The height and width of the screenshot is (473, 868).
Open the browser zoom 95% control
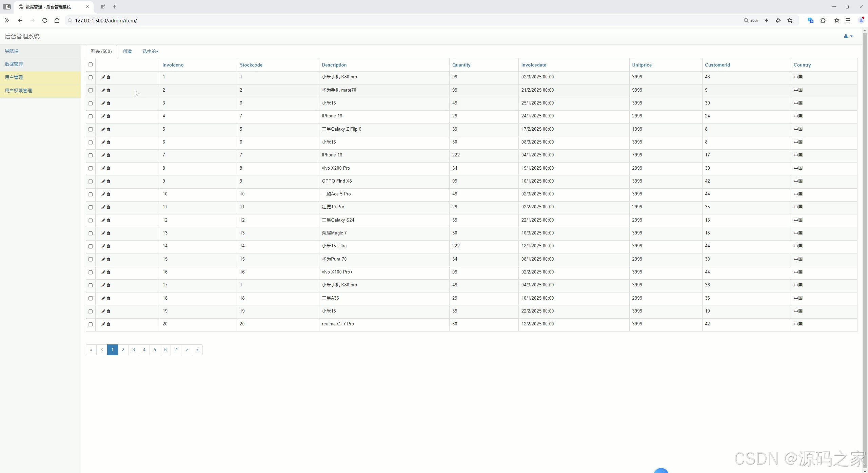coord(751,20)
